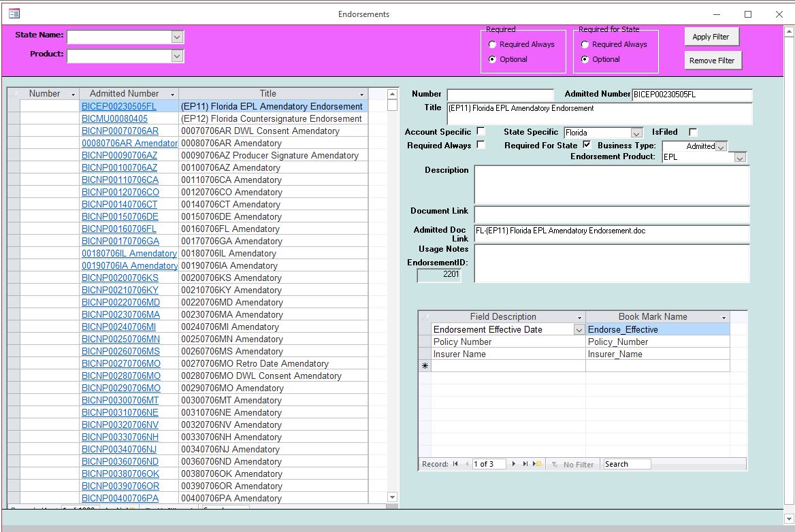Expand the State Specific Florida dropdown

pyautogui.click(x=636, y=133)
